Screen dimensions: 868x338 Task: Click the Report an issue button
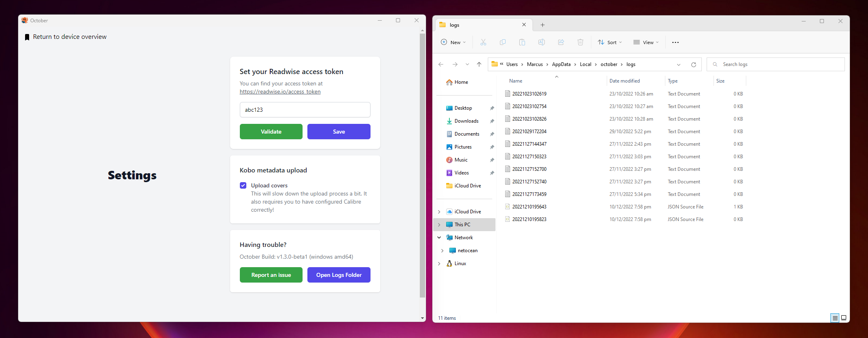[x=271, y=275]
